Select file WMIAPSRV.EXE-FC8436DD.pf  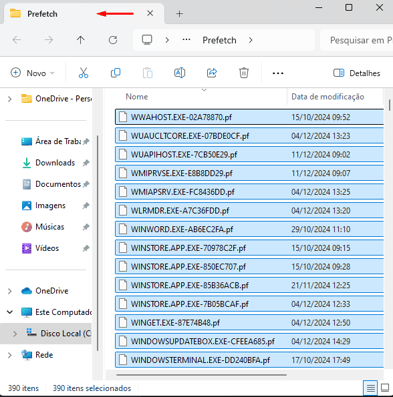pos(249,192)
